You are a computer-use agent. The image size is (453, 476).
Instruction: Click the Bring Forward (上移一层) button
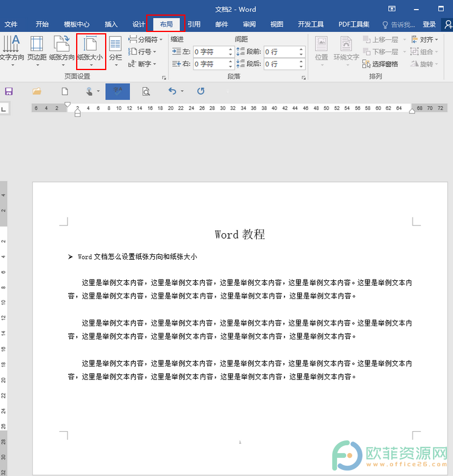click(x=381, y=39)
